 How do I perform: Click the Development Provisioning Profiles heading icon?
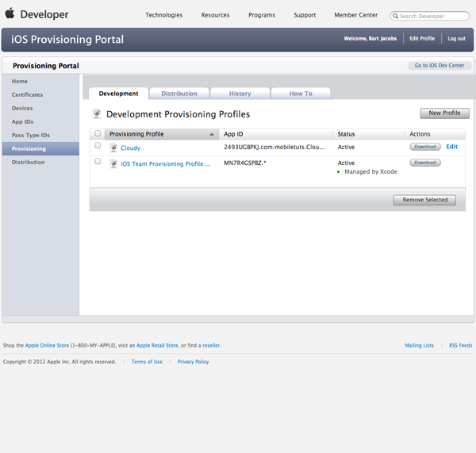click(97, 114)
